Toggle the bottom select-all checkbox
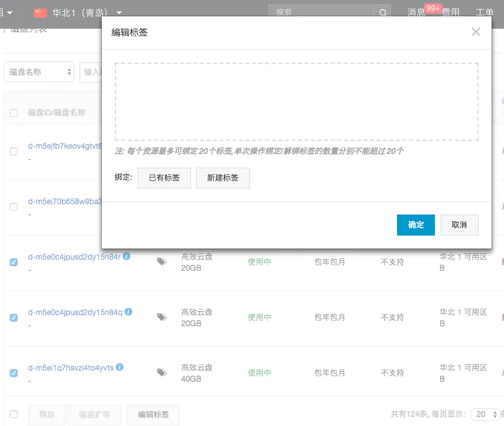 [x=14, y=414]
